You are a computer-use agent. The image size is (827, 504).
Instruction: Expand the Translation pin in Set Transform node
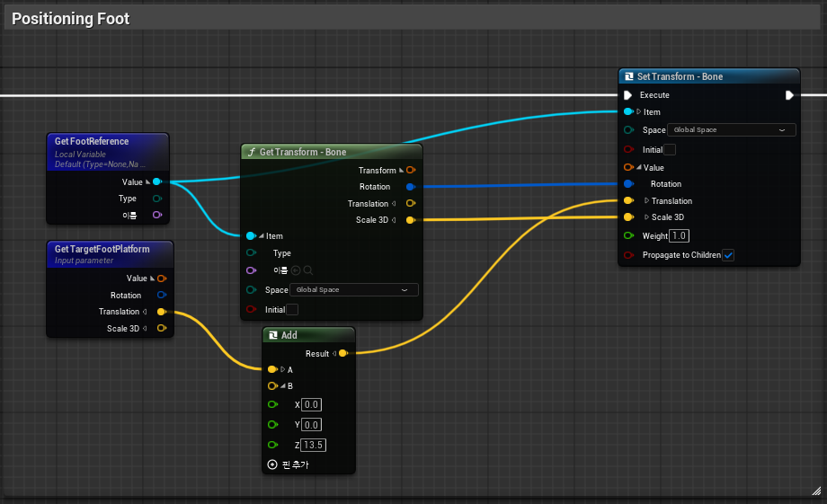click(x=646, y=201)
